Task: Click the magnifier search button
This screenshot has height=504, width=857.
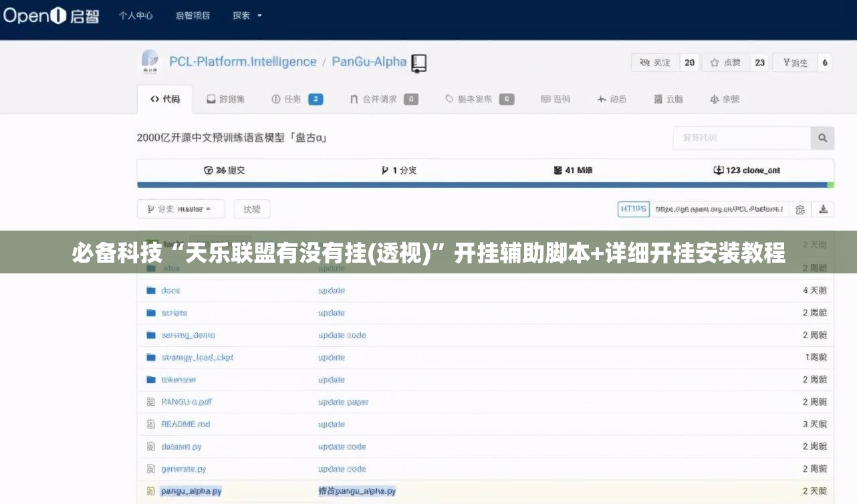Action: [x=822, y=138]
